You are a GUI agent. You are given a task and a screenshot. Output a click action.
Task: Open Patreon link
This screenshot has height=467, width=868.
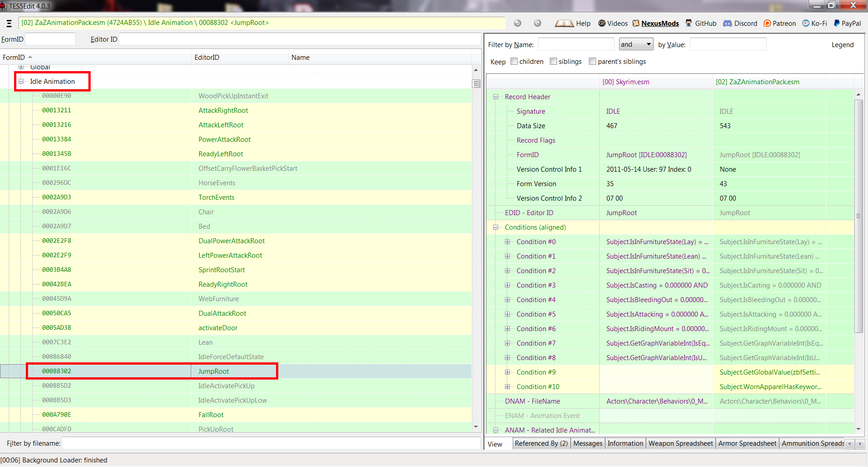coord(780,24)
